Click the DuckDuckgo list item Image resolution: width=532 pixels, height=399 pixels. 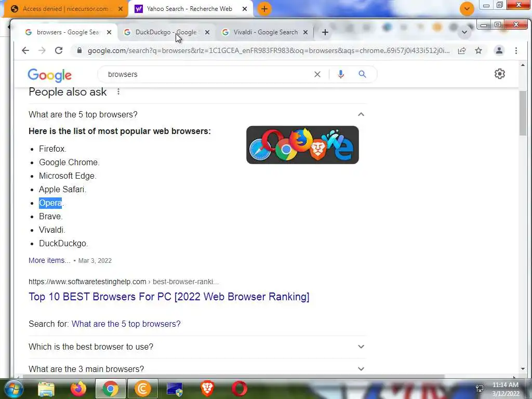click(63, 243)
